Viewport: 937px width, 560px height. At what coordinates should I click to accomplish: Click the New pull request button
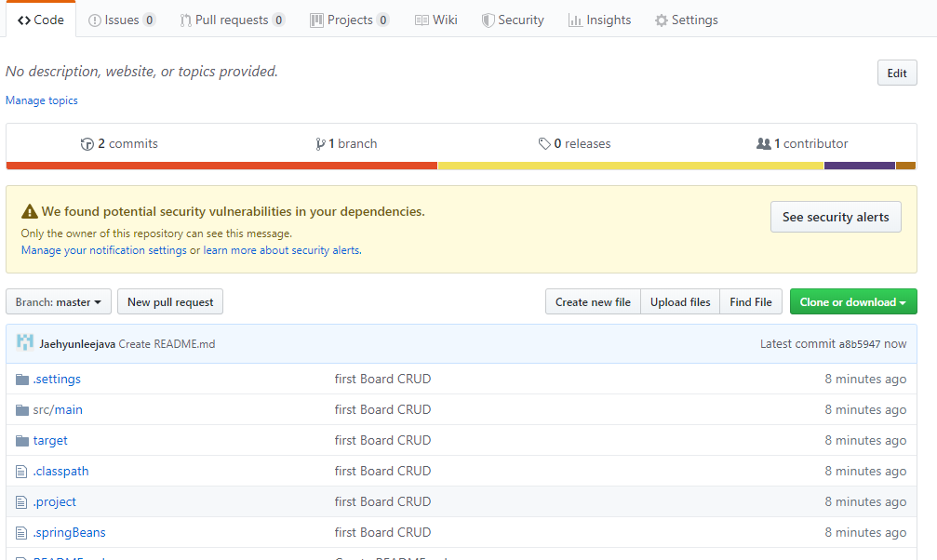[x=170, y=301]
